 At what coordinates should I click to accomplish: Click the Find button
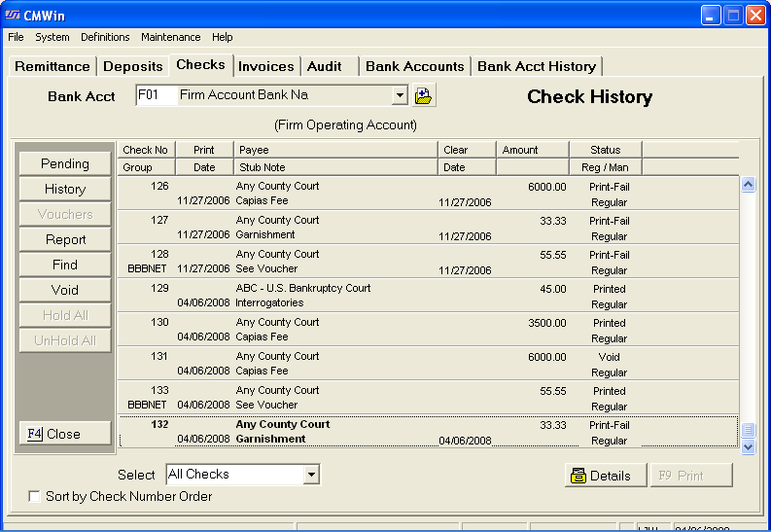(x=65, y=265)
